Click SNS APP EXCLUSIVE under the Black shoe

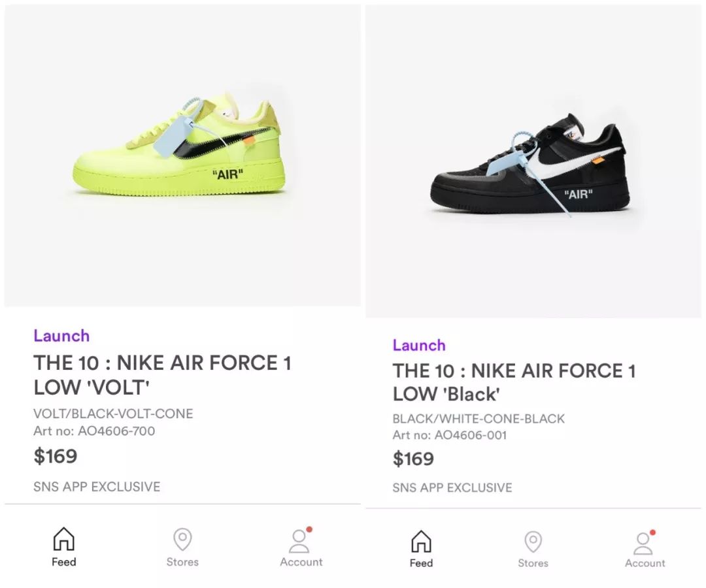(452, 487)
